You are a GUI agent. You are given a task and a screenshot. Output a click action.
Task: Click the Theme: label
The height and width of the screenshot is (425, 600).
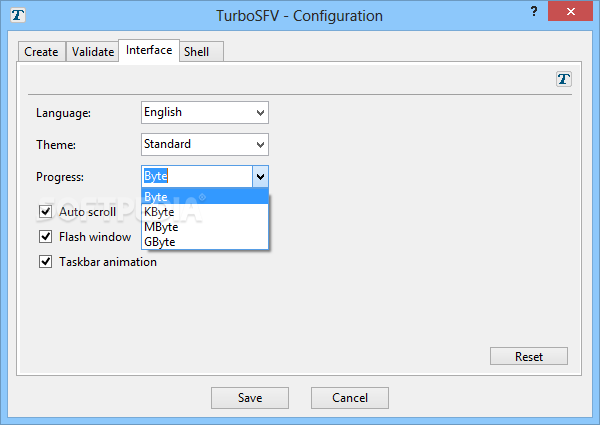56,145
